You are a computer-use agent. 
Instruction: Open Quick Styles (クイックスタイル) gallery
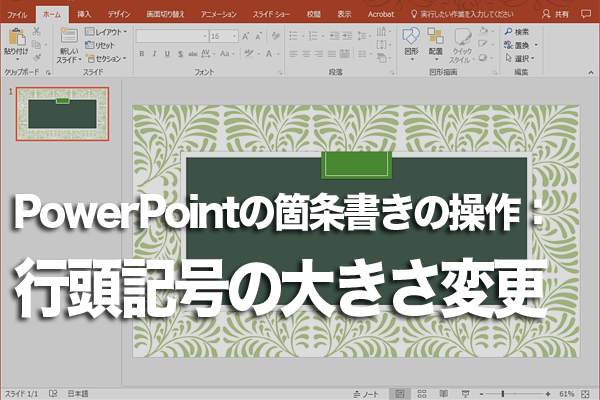462,46
